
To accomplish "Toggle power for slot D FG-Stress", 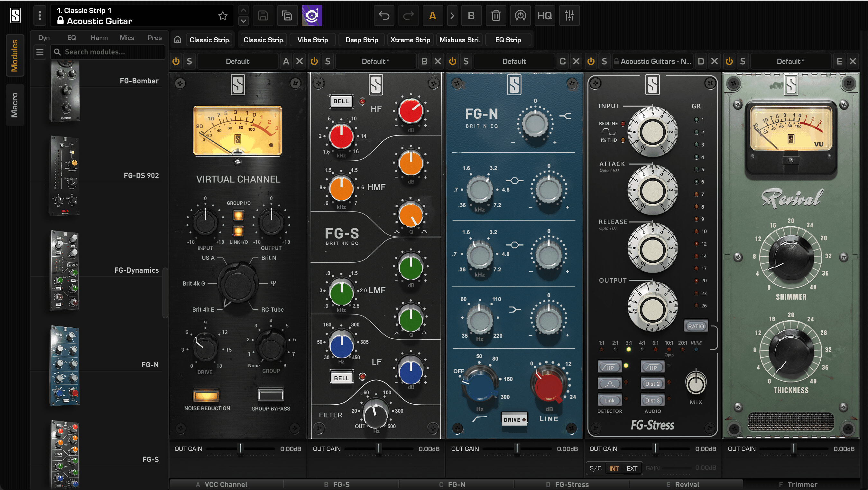I will (591, 61).
